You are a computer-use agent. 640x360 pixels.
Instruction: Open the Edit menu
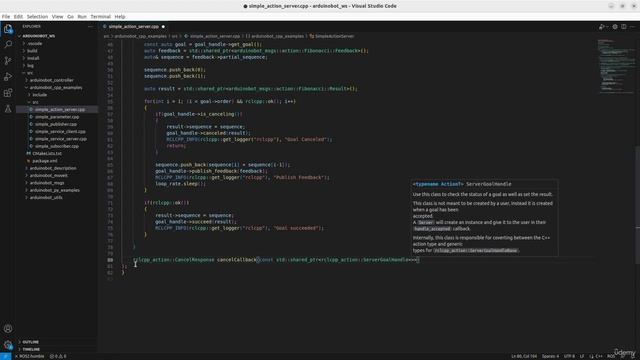(18, 17)
